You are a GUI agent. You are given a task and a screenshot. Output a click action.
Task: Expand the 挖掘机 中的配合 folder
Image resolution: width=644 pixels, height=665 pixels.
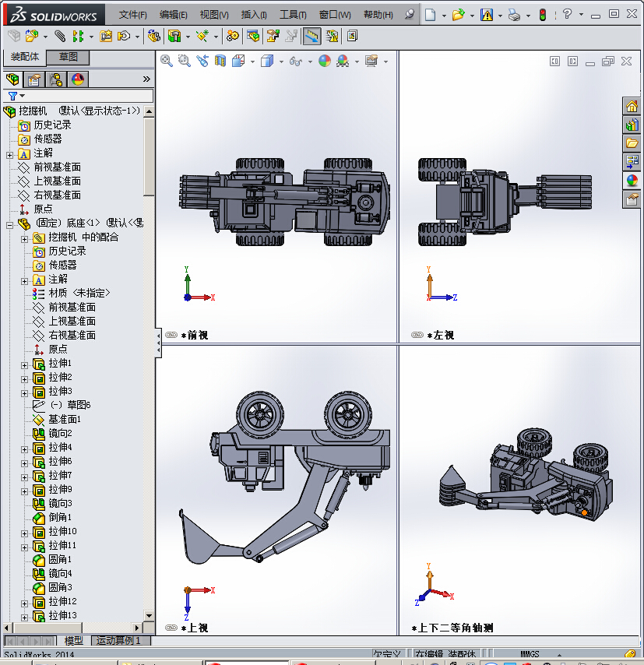pyautogui.click(x=25, y=239)
